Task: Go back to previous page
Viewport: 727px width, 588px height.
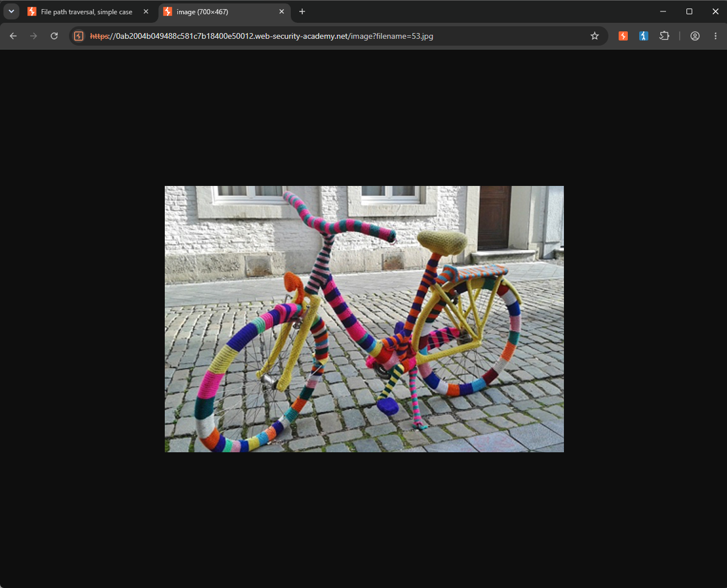Action: (x=13, y=36)
